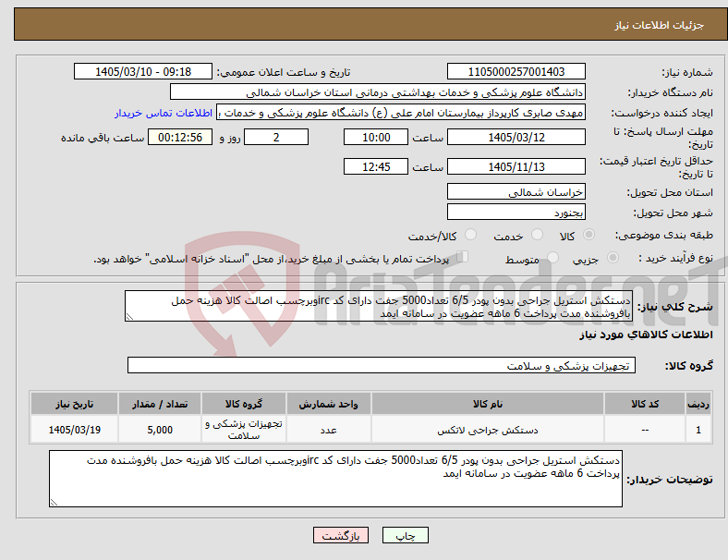
Task: Select the کالا radio button
Action: point(588,235)
